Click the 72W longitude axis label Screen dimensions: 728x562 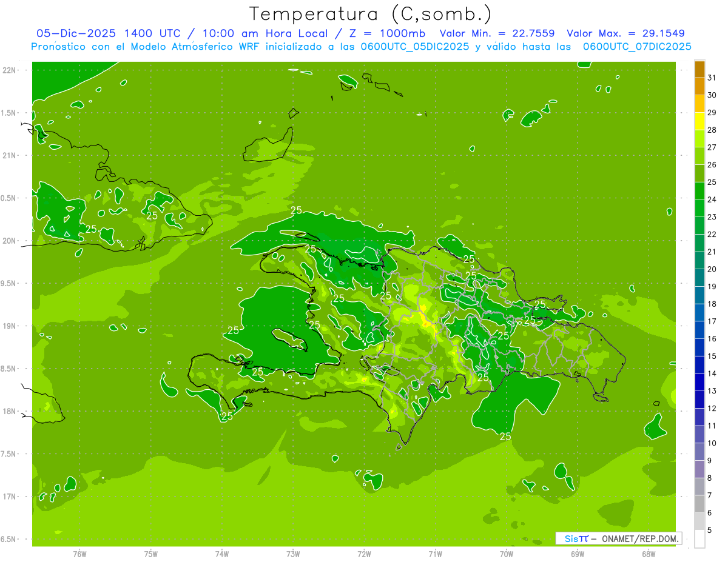pyautogui.click(x=364, y=554)
